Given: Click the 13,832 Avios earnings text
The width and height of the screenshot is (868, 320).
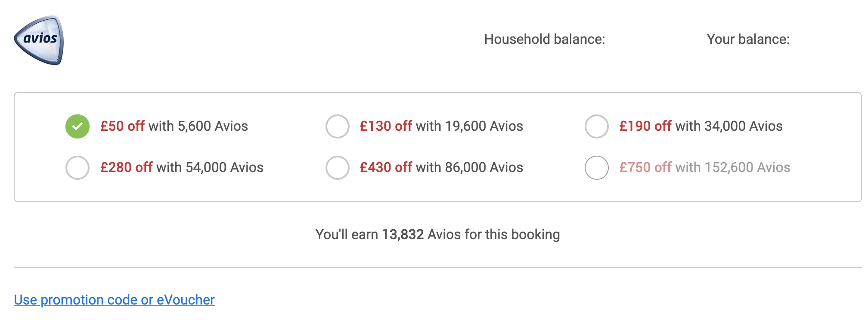Looking at the screenshot, I should 404,235.
